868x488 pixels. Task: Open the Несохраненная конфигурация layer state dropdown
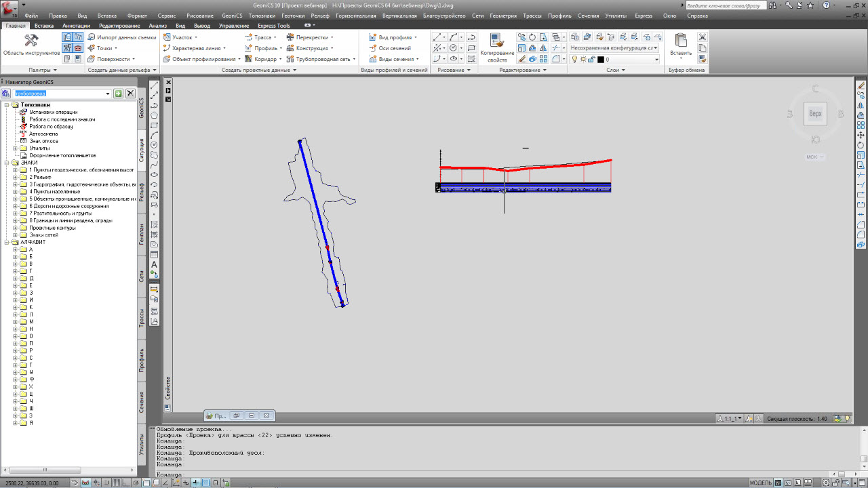[x=614, y=48]
